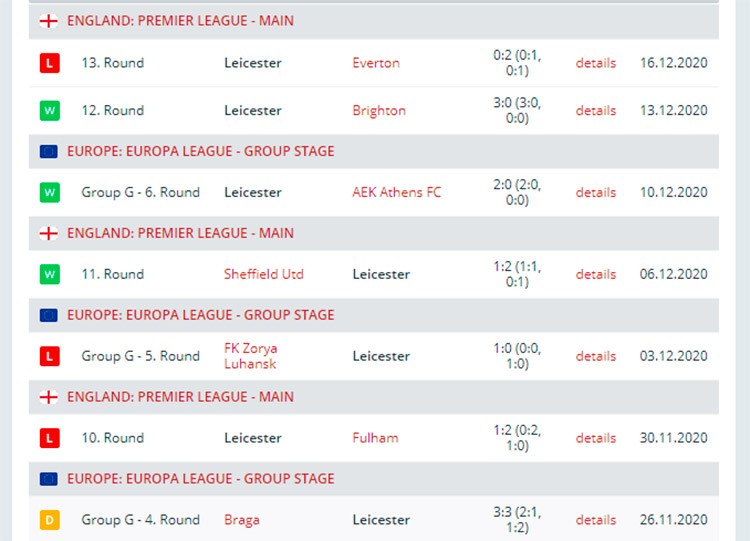
Task: Select the FK Zorya Luhansk team link
Action: coord(251,356)
